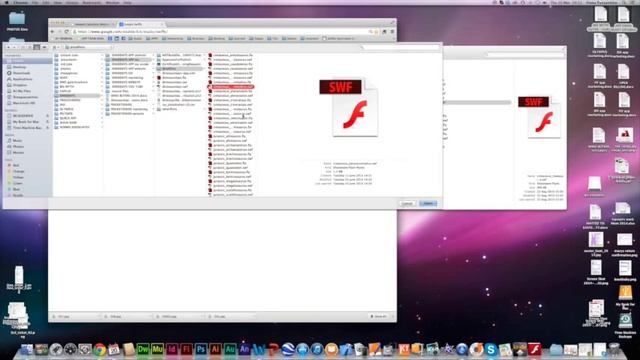Launch Illustrator (Ai) from the dock
The image size is (640, 360).
pos(215,350)
